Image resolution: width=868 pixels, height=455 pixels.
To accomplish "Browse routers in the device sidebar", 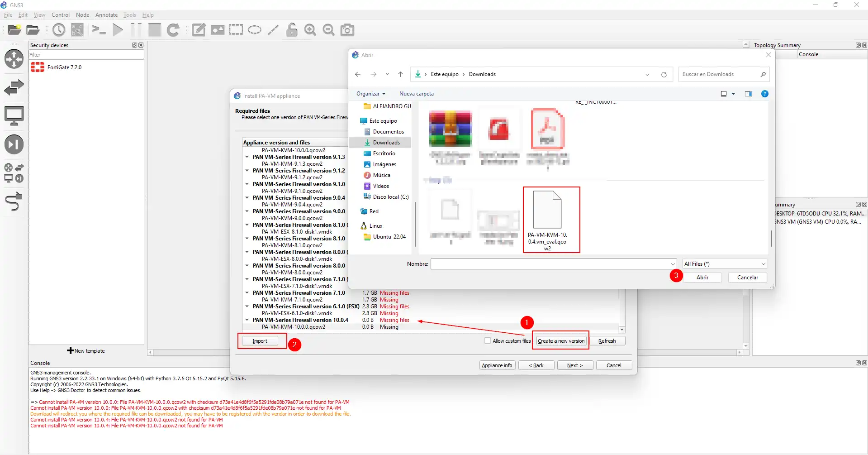I will [14, 59].
